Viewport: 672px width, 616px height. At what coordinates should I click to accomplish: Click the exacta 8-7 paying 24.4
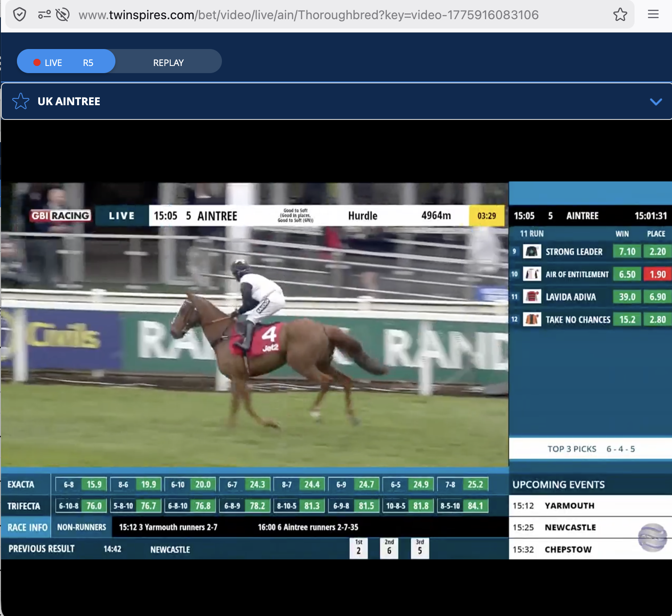pyautogui.click(x=299, y=485)
